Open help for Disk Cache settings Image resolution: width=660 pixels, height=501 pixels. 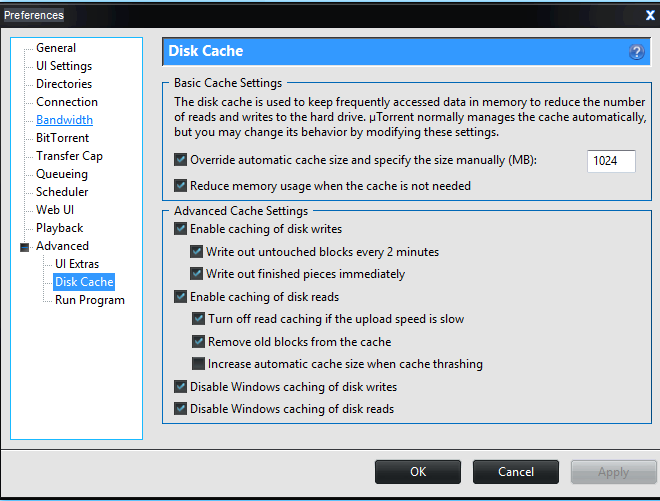[x=636, y=52]
